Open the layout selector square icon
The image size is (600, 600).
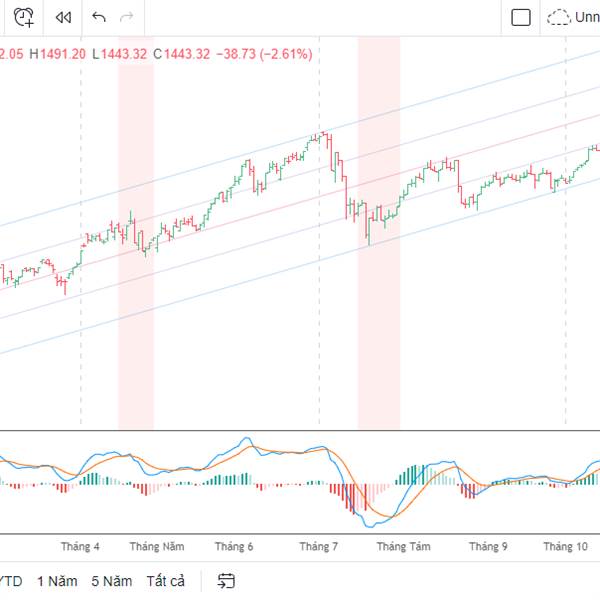(x=521, y=17)
